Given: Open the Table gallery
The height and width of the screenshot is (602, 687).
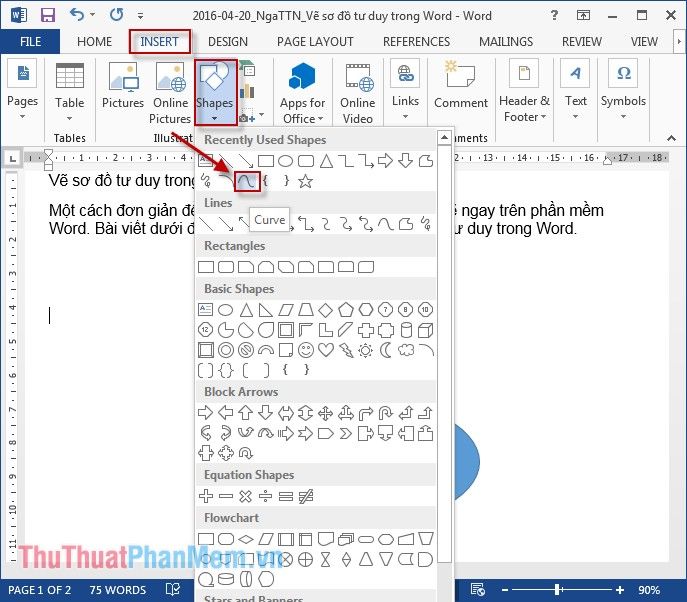Looking at the screenshot, I should pos(70,92).
